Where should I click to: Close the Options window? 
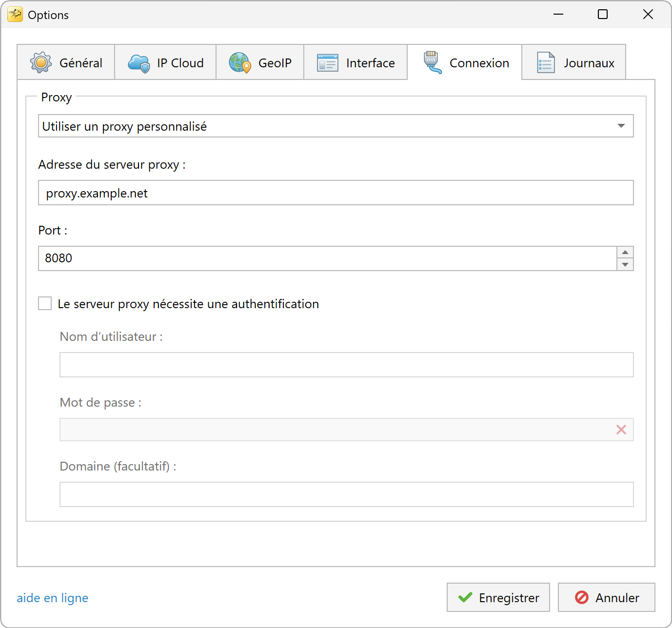point(648,14)
